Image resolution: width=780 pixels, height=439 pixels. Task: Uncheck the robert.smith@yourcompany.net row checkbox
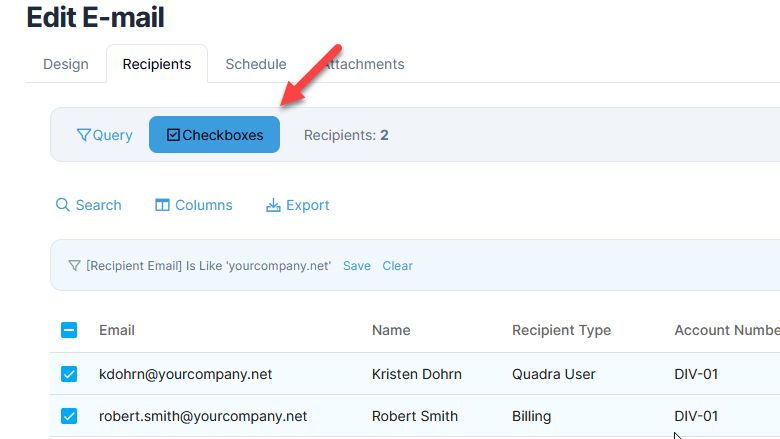(x=69, y=416)
